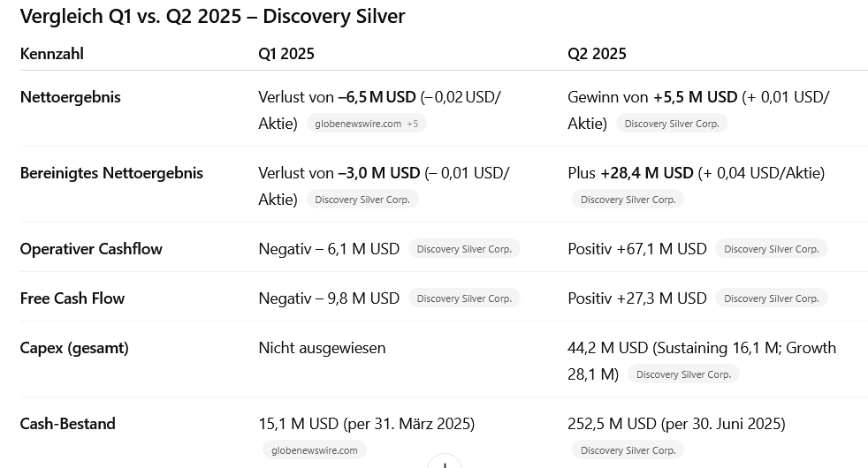This screenshot has height=468, width=868.
Task: Click the source chip beside Positiv +27,3 M USD
Action: 771,298
